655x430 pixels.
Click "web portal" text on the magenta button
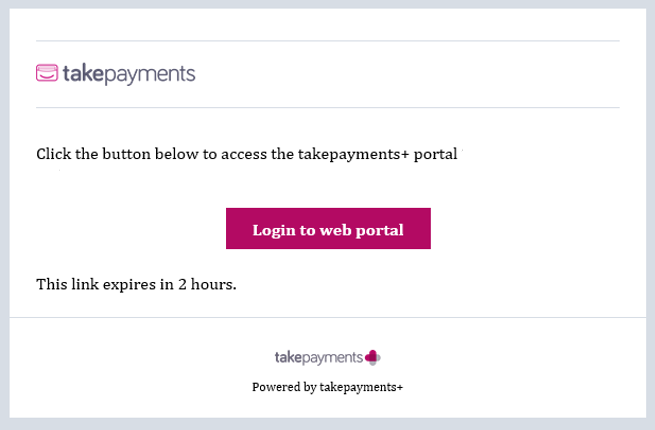tap(361, 230)
